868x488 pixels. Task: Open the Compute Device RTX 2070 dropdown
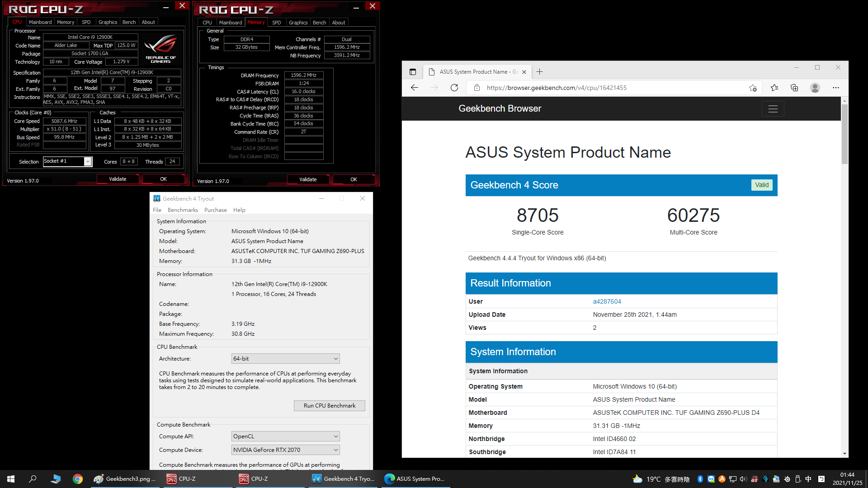(x=286, y=450)
